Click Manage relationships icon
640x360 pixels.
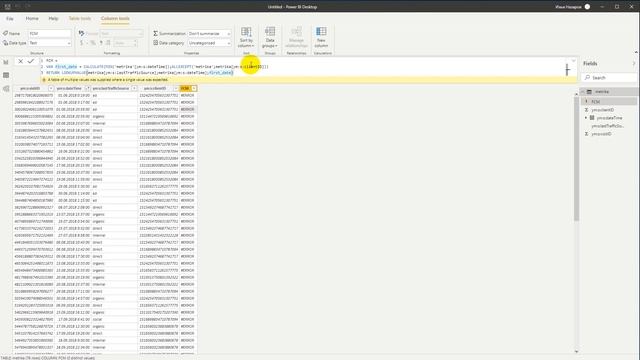296,32
